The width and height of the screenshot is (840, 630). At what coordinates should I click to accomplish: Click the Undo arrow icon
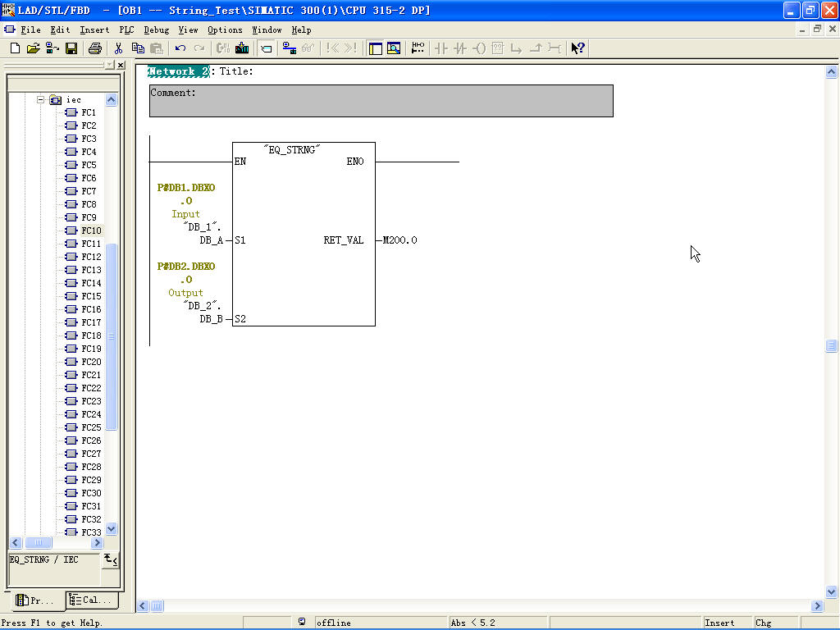pos(180,48)
